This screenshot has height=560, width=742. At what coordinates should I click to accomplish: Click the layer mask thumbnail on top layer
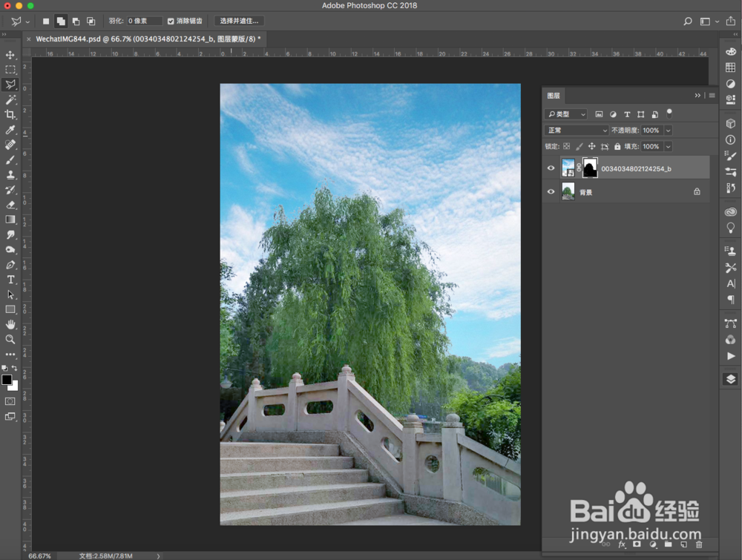(589, 168)
